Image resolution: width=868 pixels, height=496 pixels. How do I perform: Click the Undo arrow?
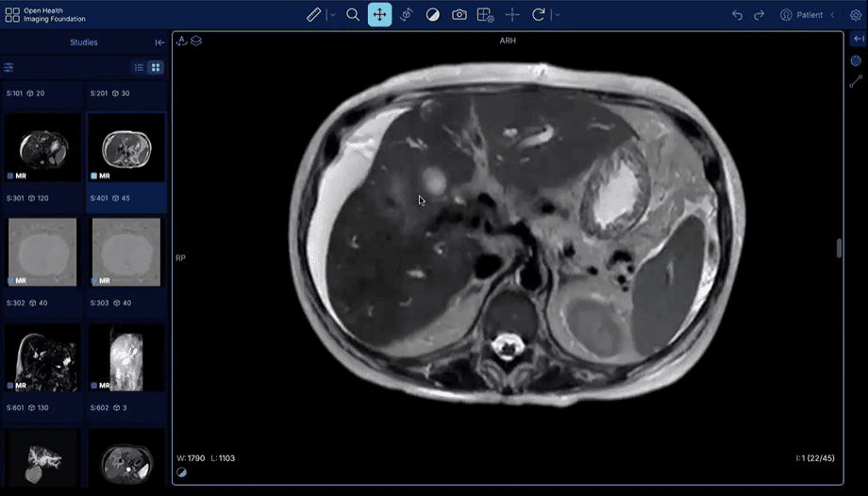click(x=737, y=15)
